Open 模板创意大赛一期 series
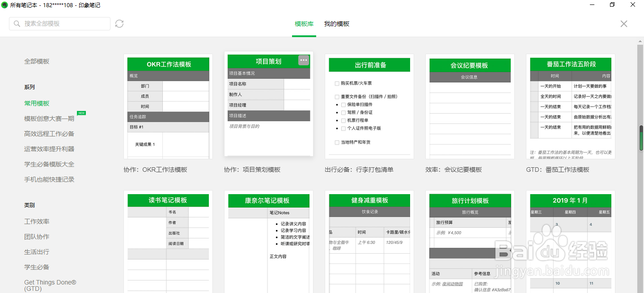This screenshot has width=644, height=293. tap(49, 119)
